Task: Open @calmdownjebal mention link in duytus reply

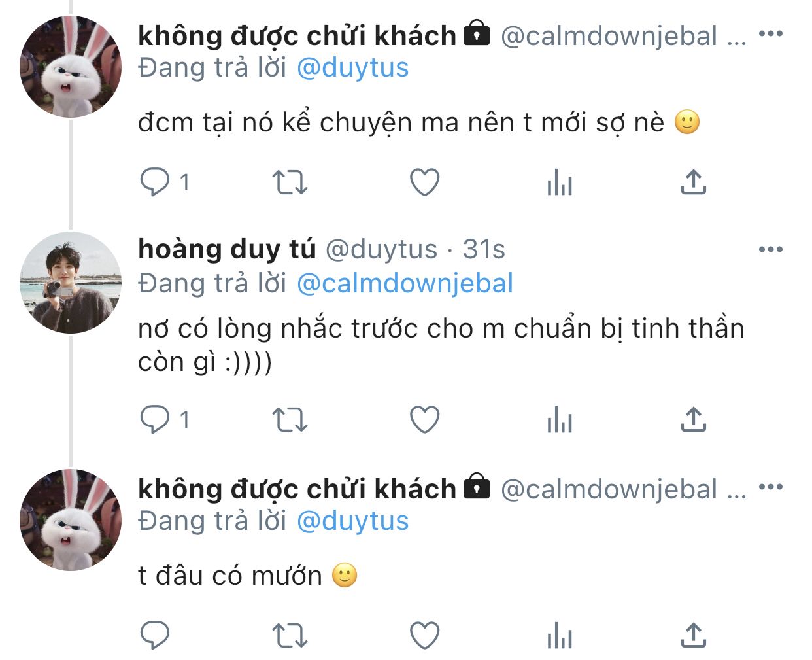Action: coord(405,283)
